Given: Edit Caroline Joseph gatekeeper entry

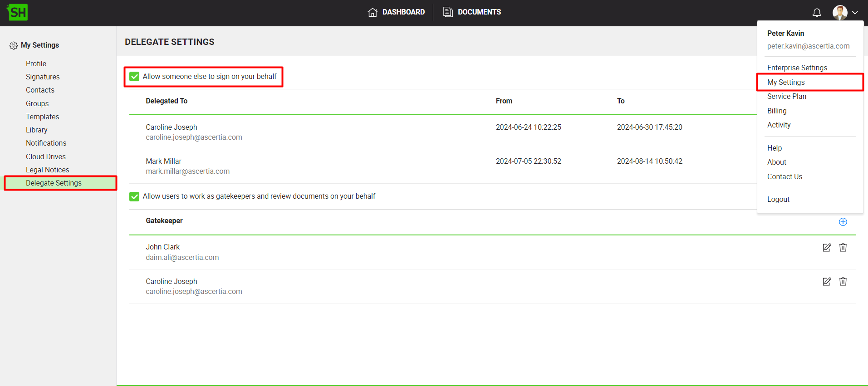Looking at the screenshot, I should coord(827,282).
